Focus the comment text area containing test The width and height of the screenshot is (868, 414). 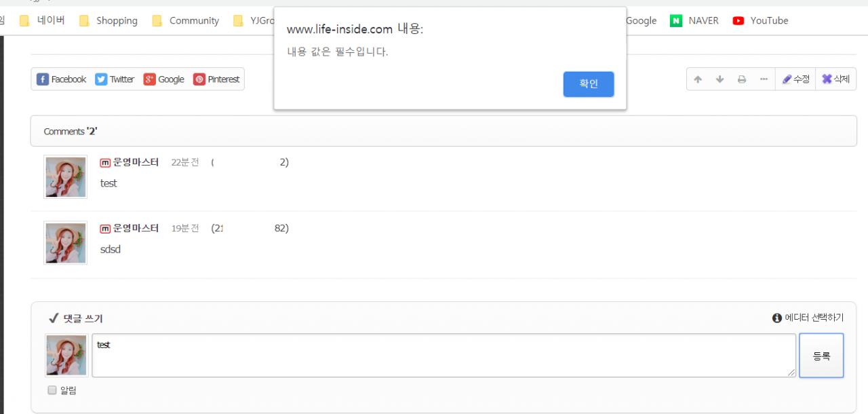444,356
